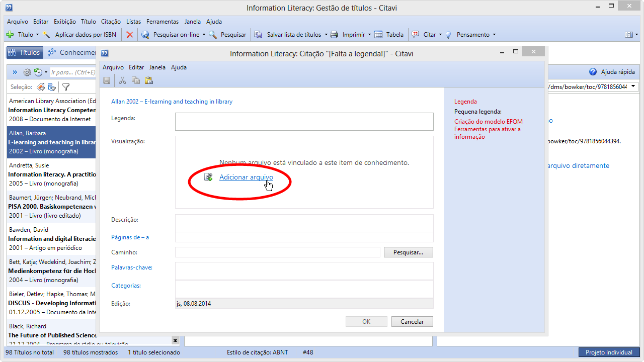Click into the Legenda text field
Image resolution: width=644 pixels, height=362 pixels.
304,122
